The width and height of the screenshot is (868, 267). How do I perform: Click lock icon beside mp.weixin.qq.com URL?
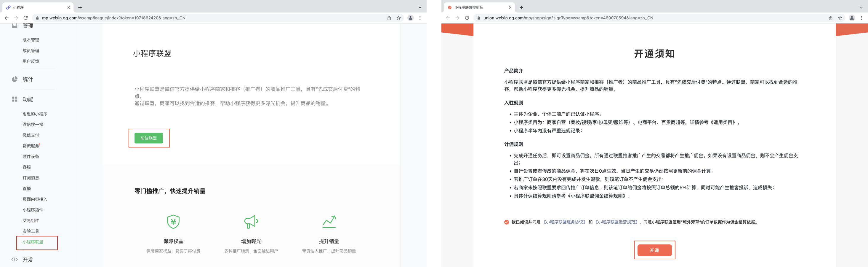click(37, 18)
